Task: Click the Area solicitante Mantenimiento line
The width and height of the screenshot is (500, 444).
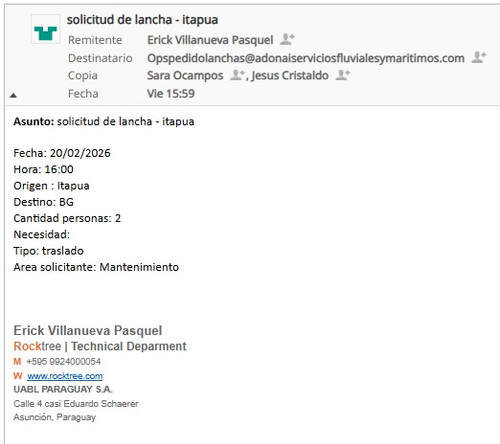Action: coord(96,267)
